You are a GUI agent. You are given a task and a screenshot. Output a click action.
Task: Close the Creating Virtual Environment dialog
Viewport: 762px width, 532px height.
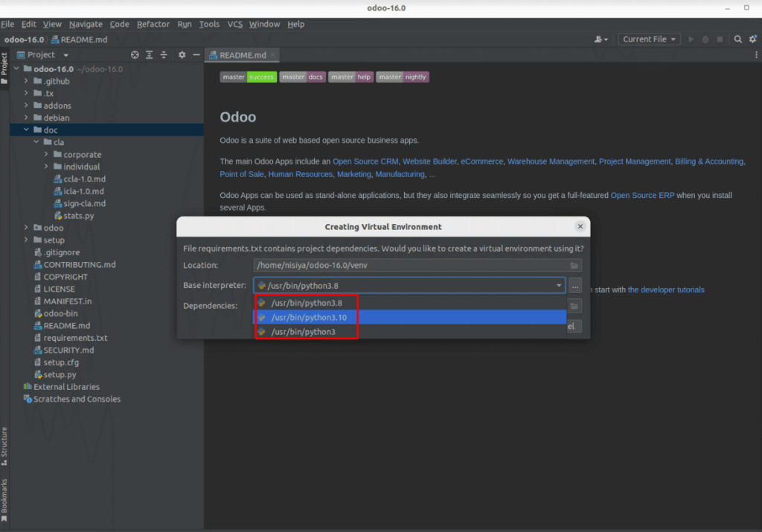(x=580, y=226)
